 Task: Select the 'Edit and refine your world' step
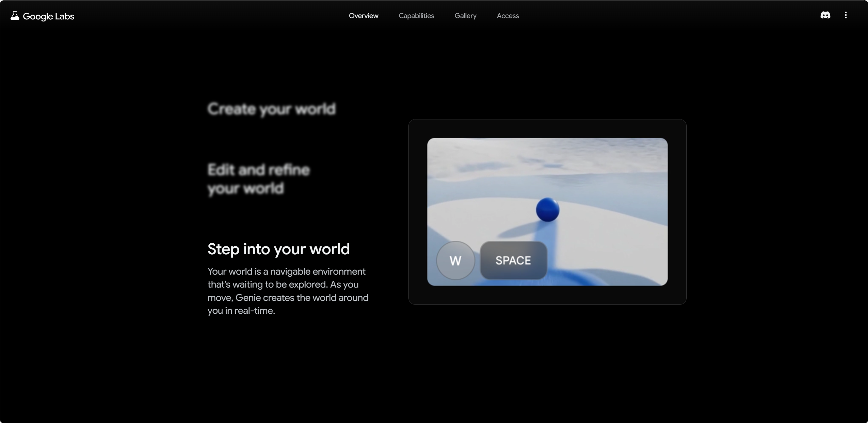(x=259, y=179)
